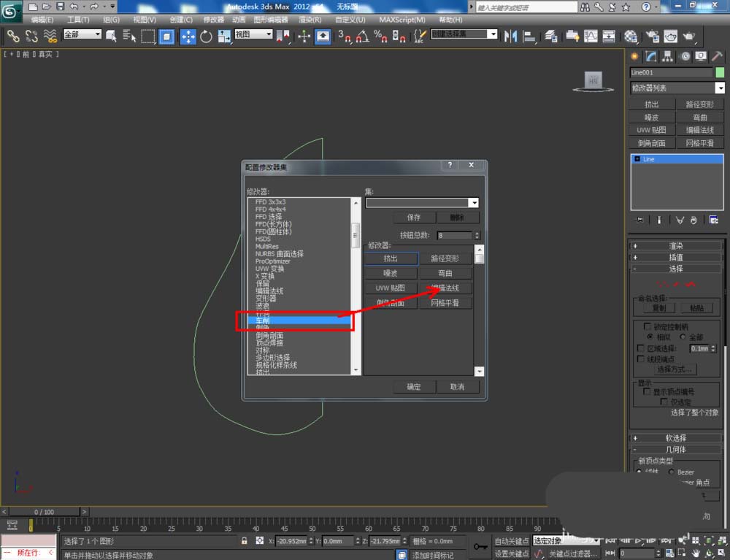Open the 视图 reference coordinate dropdown

253,34
